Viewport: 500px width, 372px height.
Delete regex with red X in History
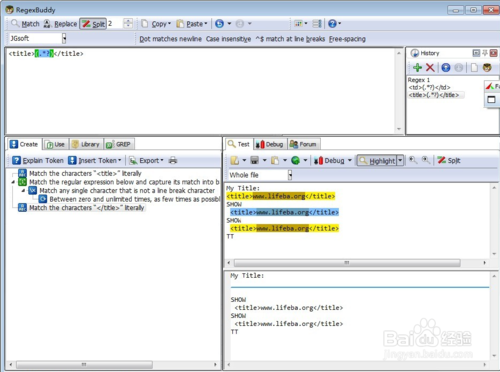430,68
